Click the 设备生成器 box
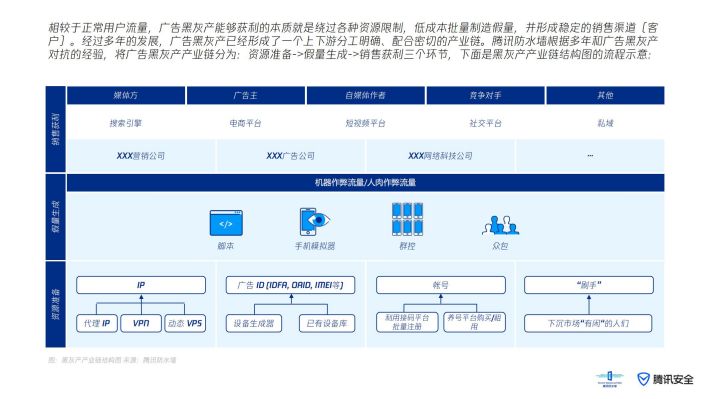The height and width of the screenshot is (399, 710). point(254,323)
